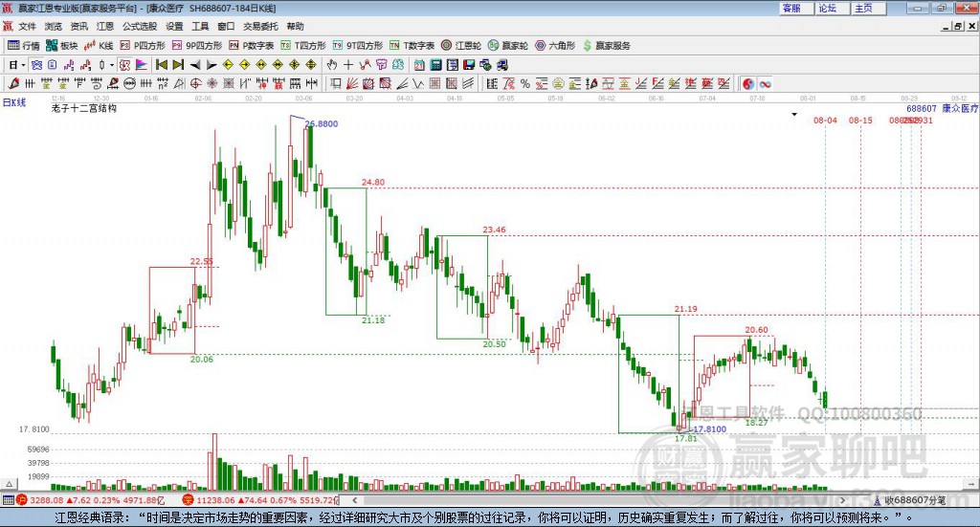Click the 论坛 forum button
This screenshot has width=980, height=527.
point(833,8)
